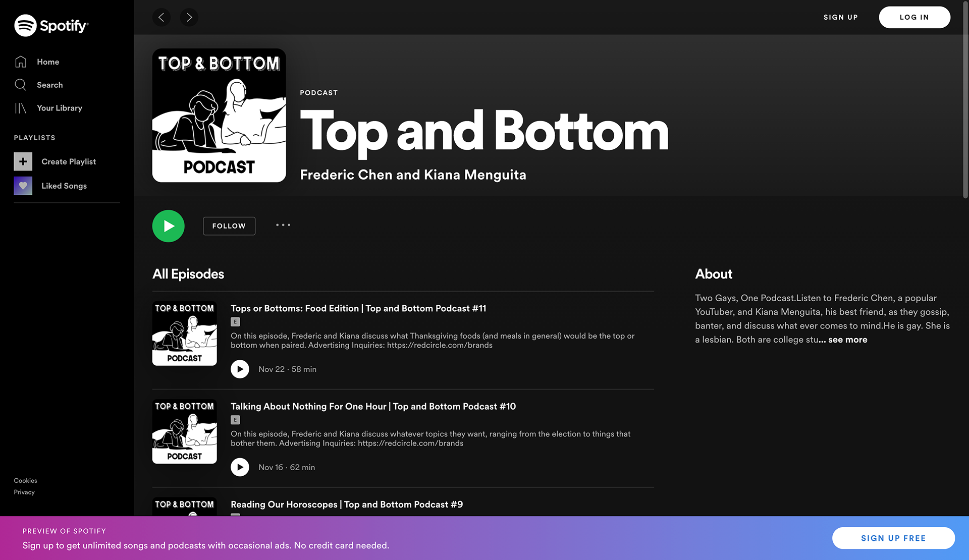Open 'Tops or Bottoms: Food Edition' episode title

tap(358, 308)
